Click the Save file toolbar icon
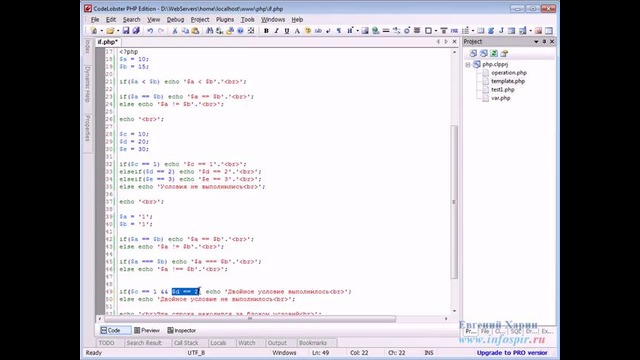 point(126,31)
